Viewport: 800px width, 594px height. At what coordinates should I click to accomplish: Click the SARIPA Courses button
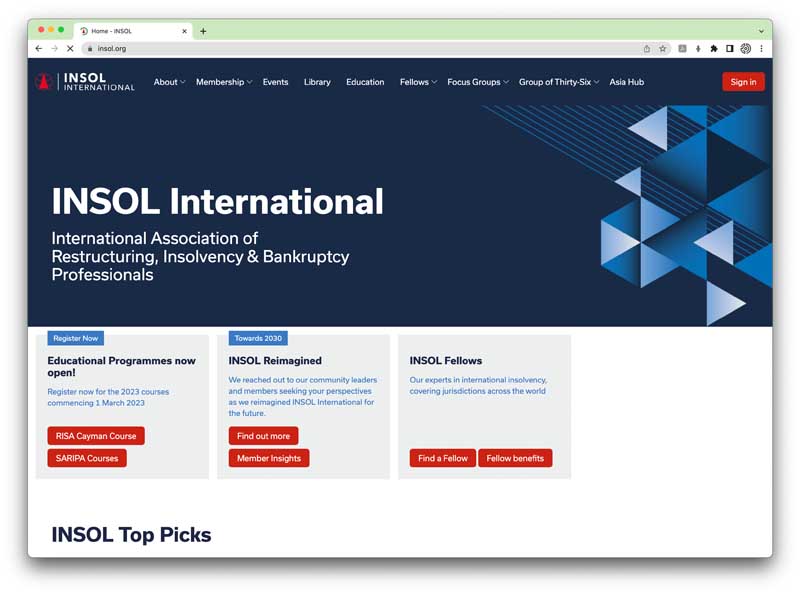tap(87, 458)
